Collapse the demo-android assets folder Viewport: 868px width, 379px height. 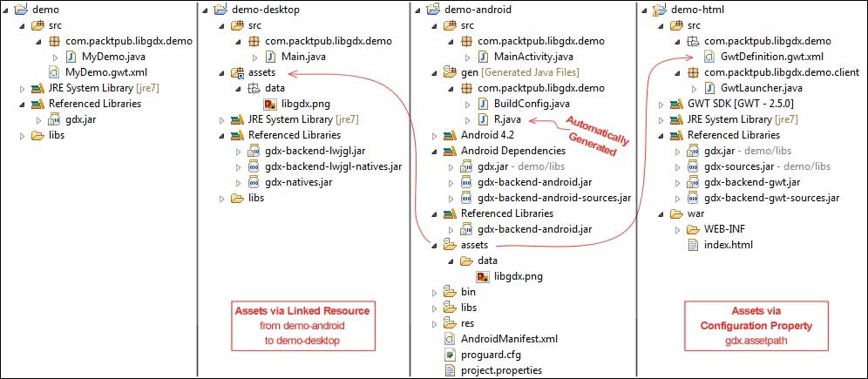pos(434,245)
